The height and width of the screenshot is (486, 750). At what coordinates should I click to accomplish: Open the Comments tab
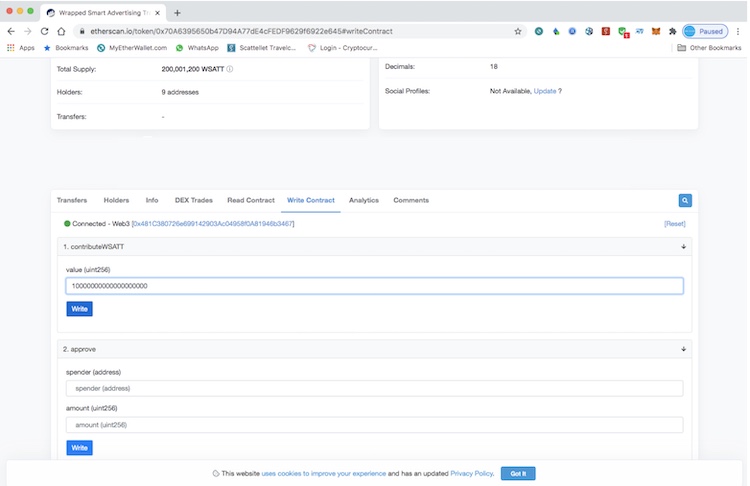coord(411,200)
